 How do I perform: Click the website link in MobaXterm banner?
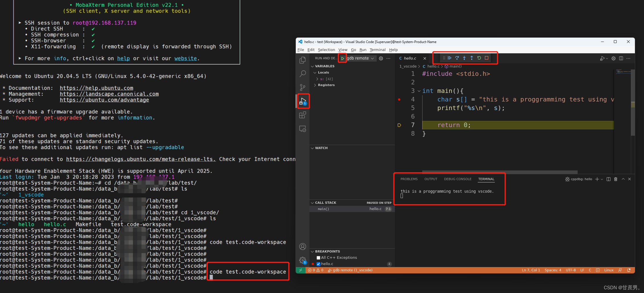point(186,58)
